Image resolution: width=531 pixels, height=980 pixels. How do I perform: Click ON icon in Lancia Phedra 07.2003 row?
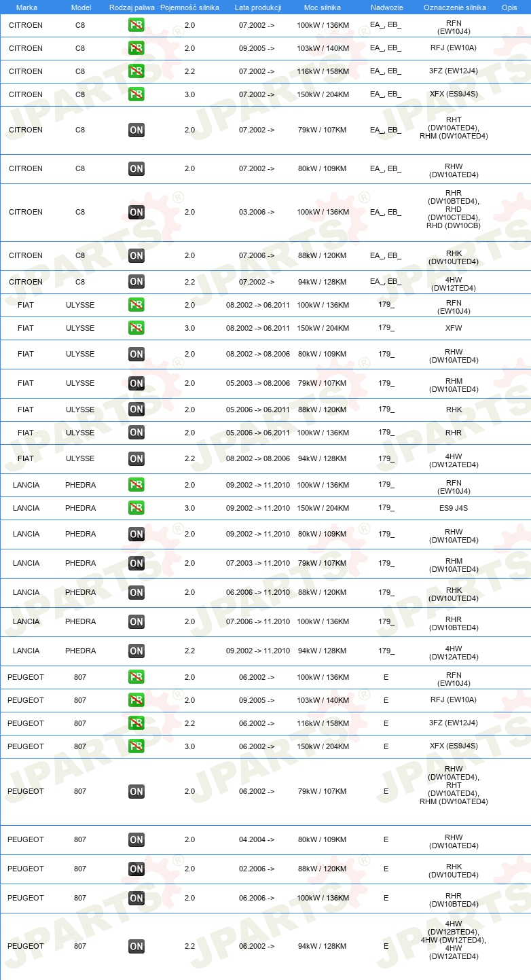click(x=136, y=564)
